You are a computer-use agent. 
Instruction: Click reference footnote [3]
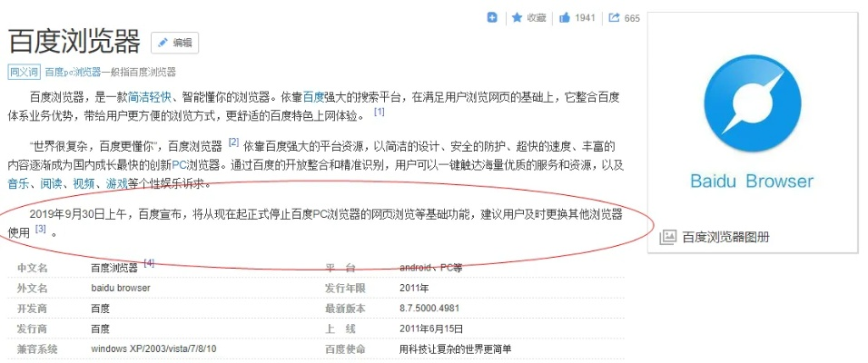pos(40,230)
